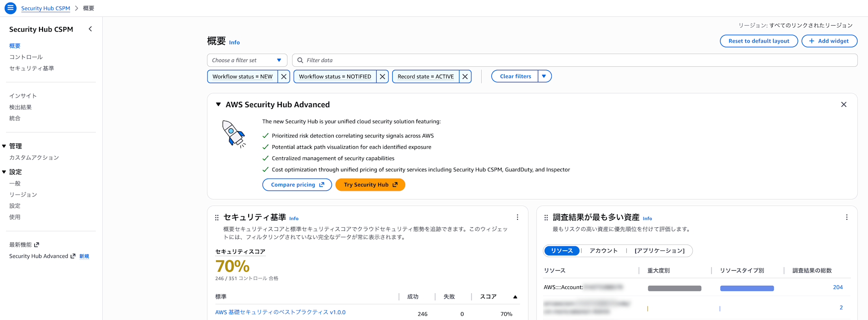Switch to the リソース tab
This screenshot has height=320, width=868.
click(x=562, y=251)
